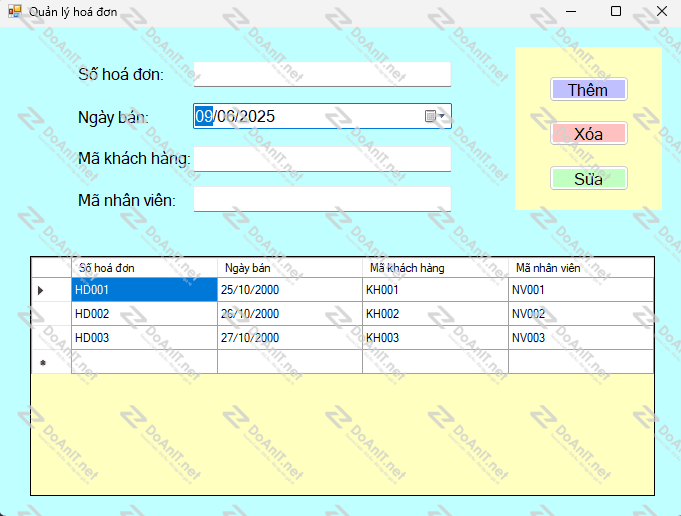The image size is (681, 516).
Task: Click the Sửa button
Action: pos(588,179)
